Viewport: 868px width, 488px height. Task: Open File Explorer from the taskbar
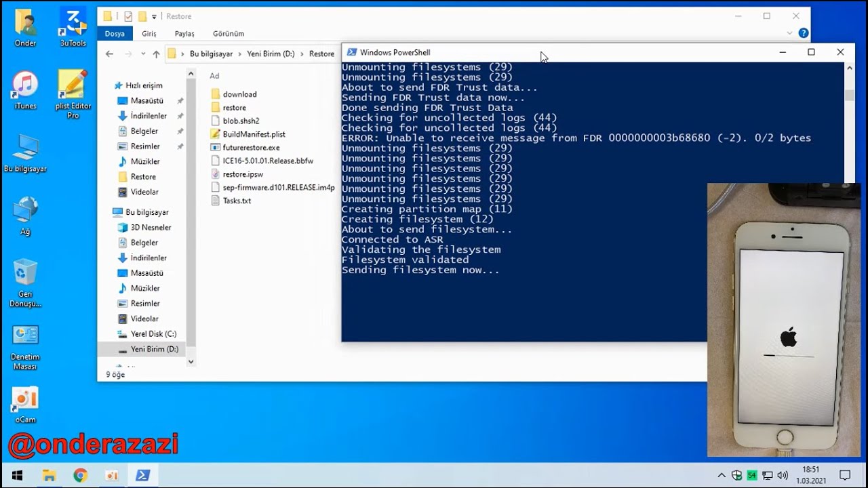[49, 475]
